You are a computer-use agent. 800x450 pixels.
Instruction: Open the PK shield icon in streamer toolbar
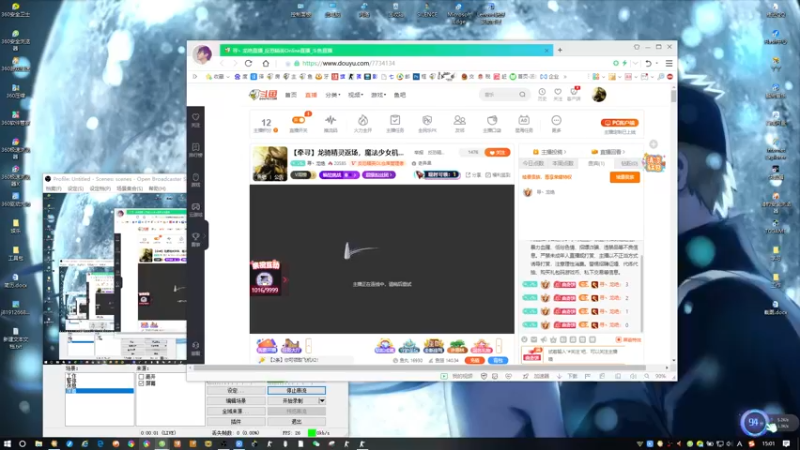[x=427, y=120]
